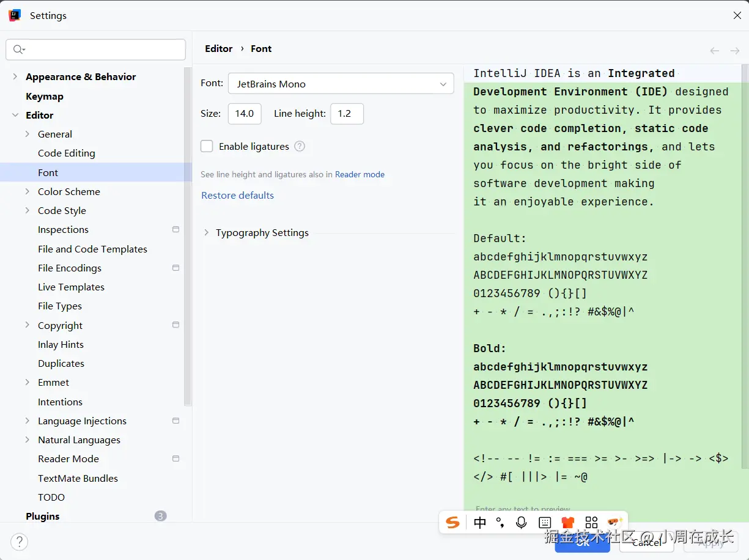
Task: Toggle Chinese/English input mode
Action: pyautogui.click(x=480, y=522)
